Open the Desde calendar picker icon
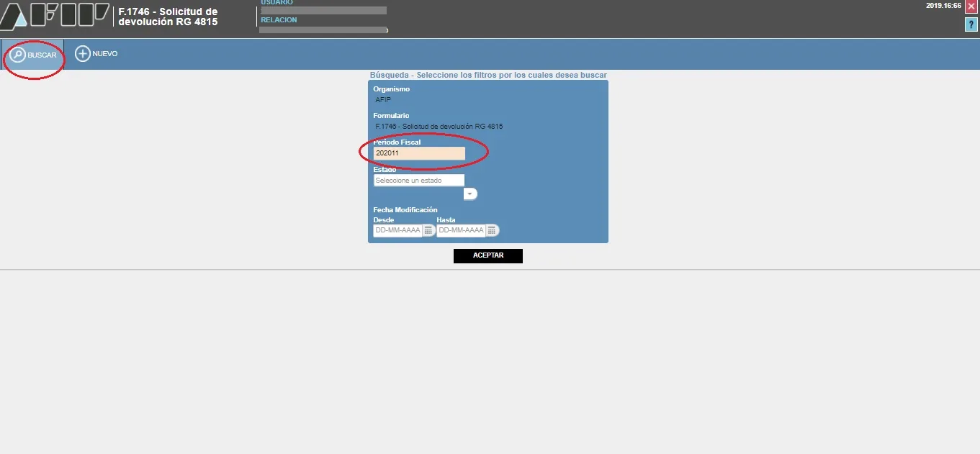This screenshot has width=980, height=454. 428,230
